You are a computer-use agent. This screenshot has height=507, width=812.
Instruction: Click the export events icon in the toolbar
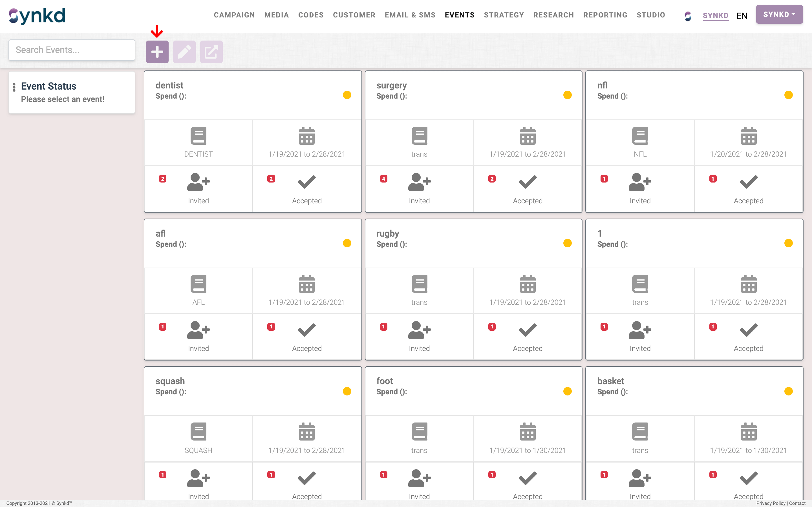[211, 51]
